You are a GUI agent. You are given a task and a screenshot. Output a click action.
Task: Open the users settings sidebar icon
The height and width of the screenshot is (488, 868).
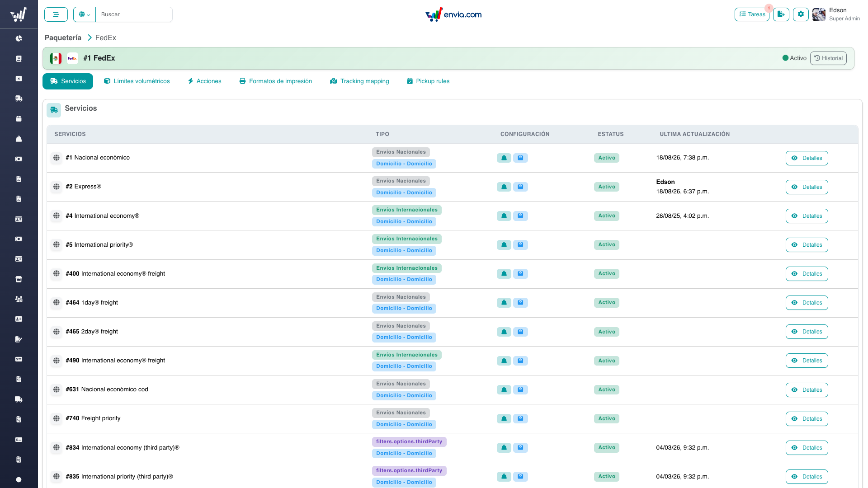click(x=19, y=299)
